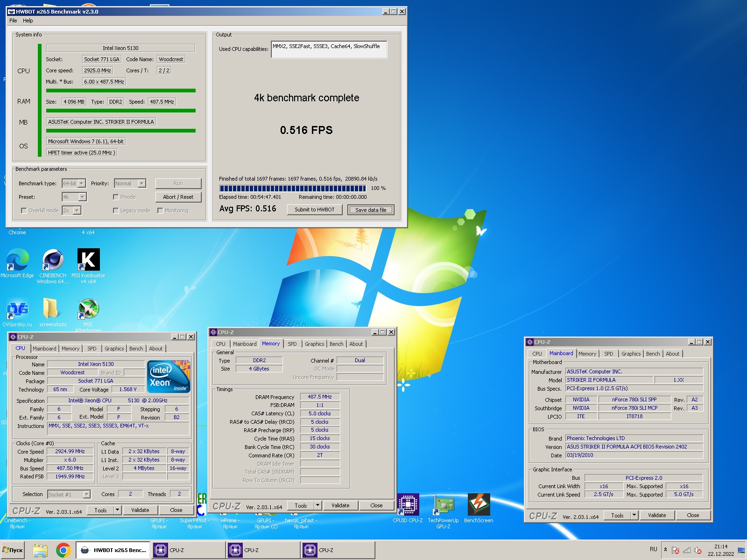Open MSI Kombustor v4 x64 icon
The width and height of the screenshot is (747, 560).
pos(88,266)
